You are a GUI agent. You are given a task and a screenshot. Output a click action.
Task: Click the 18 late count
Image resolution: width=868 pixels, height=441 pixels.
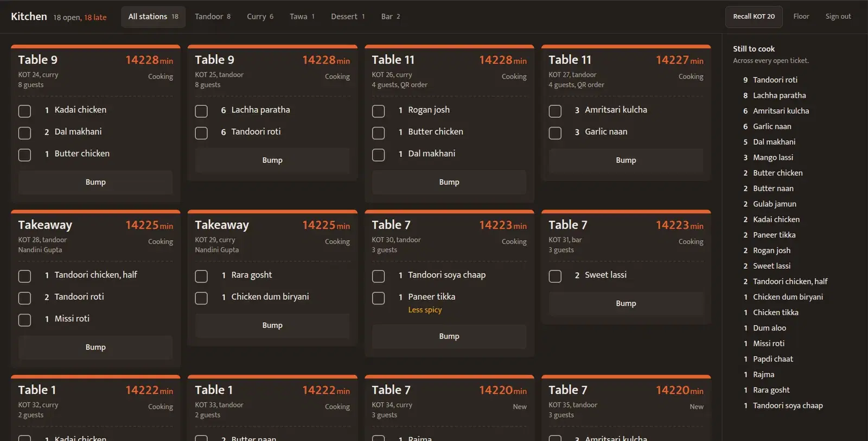95,17
